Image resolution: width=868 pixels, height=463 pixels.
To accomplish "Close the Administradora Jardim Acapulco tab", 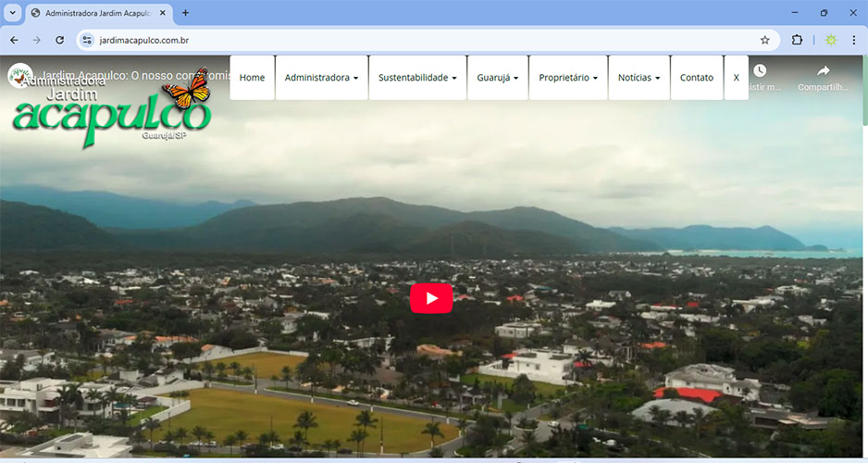I will point(163,13).
